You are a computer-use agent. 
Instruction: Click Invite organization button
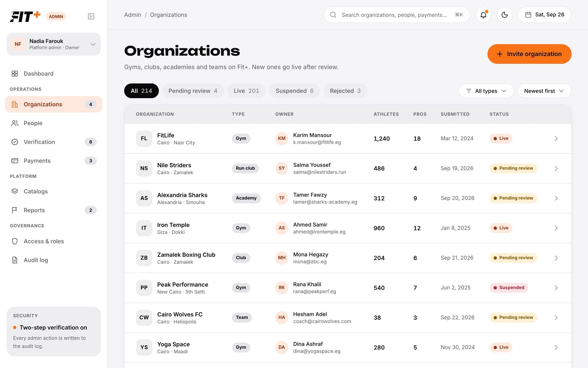(x=529, y=54)
